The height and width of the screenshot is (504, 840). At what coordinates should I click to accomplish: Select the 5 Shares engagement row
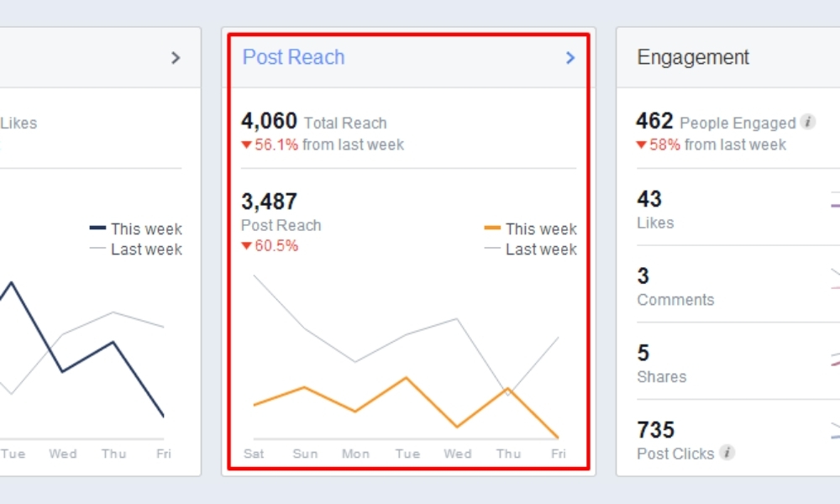(738, 364)
